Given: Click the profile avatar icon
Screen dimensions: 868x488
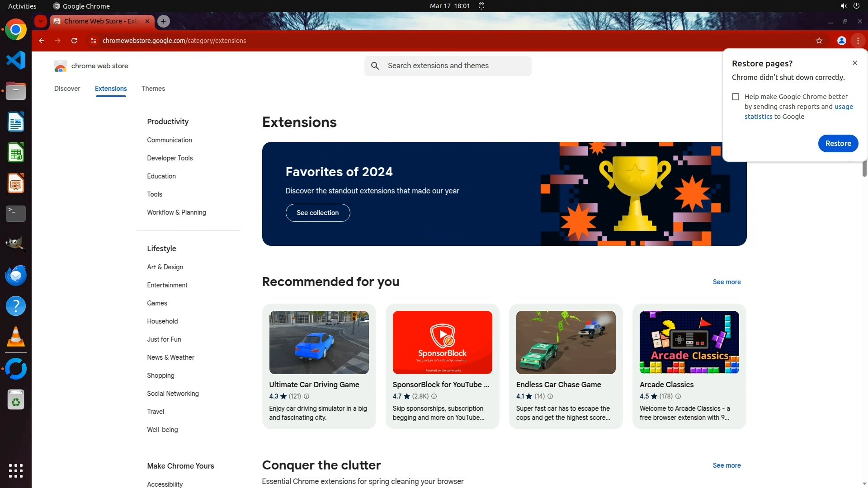Looking at the screenshot, I should click(841, 41).
